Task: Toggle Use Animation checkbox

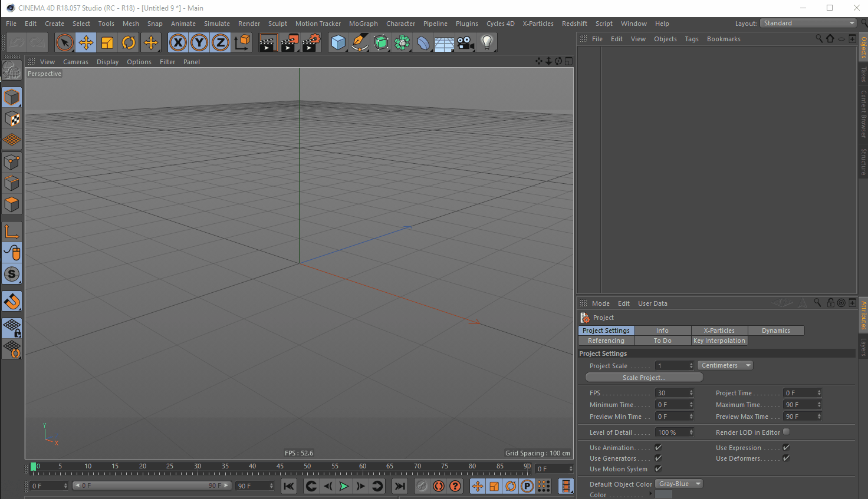Action: tap(658, 448)
